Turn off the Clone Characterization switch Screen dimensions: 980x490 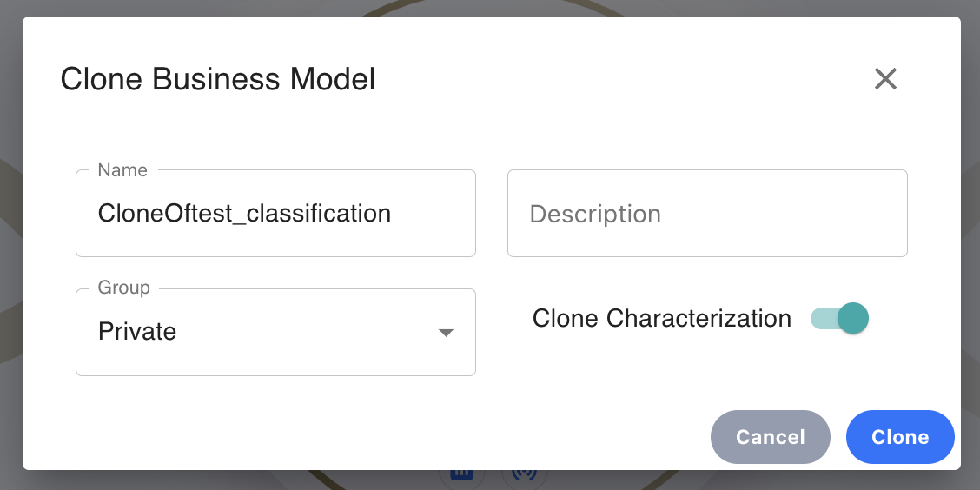click(839, 318)
